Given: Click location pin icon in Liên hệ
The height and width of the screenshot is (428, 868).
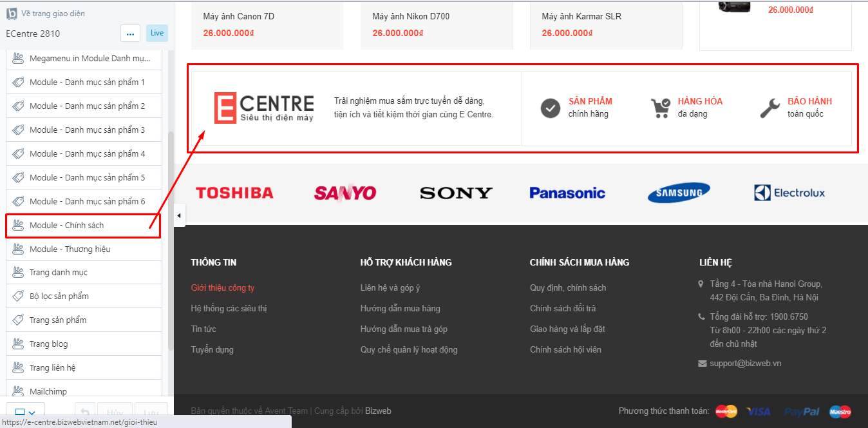Looking at the screenshot, I should point(701,284).
